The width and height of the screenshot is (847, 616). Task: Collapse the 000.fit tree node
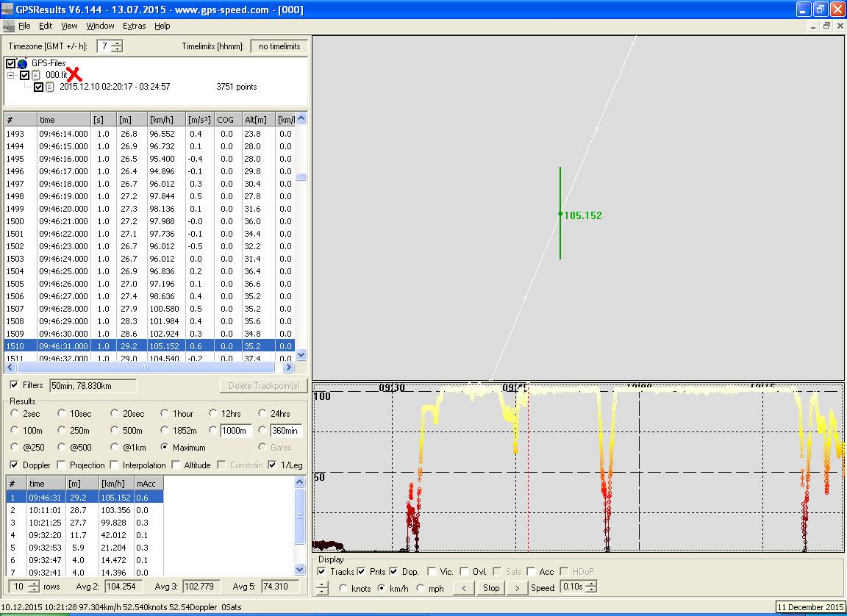pyautogui.click(x=11, y=75)
